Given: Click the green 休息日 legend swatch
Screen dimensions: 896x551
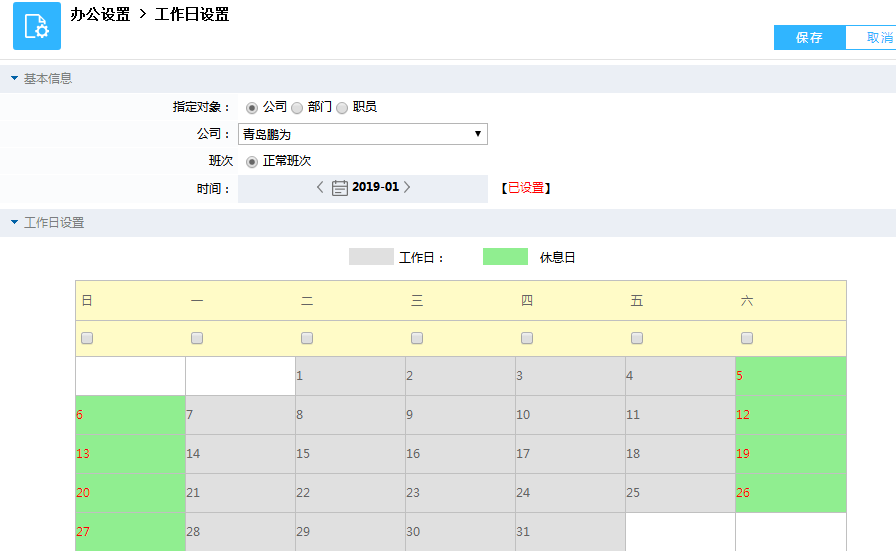Looking at the screenshot, I should (505, 257).
